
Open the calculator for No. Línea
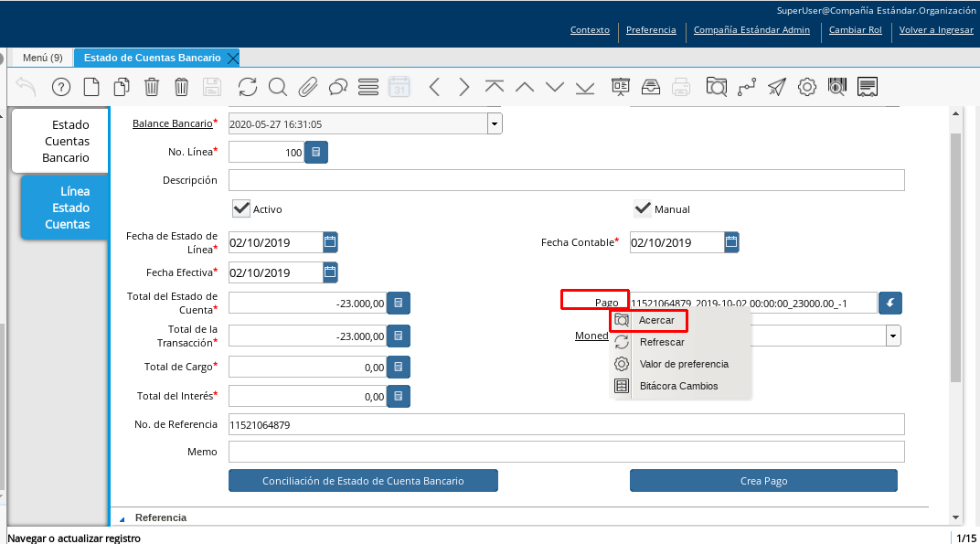pyautogui.click(x=316, y=153)
